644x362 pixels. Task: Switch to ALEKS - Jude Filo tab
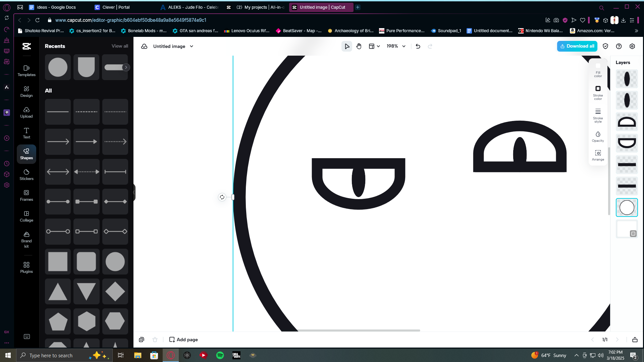pyautogui.click(x=190, y=7)
